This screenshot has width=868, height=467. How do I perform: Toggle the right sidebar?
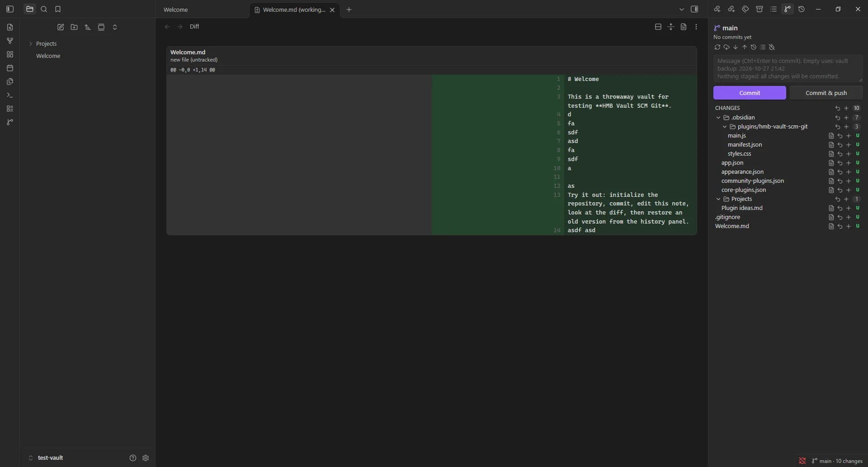(x=695, y=9)
